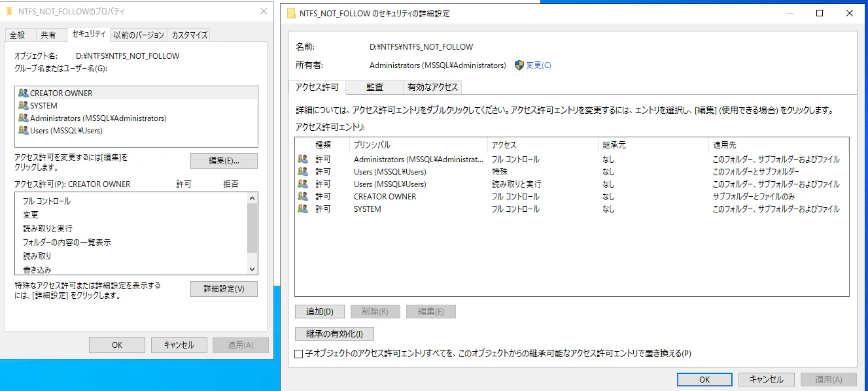Click OK in the Advanced Security window
868x391 pixels.
click(x=704, y=379)
